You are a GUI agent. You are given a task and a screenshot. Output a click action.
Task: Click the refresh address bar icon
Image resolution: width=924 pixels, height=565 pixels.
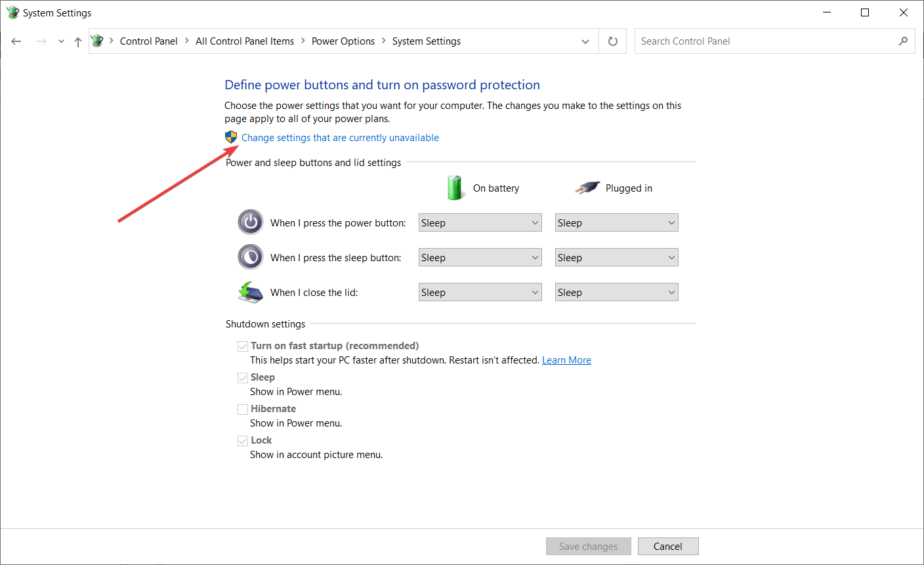point(613,41)
